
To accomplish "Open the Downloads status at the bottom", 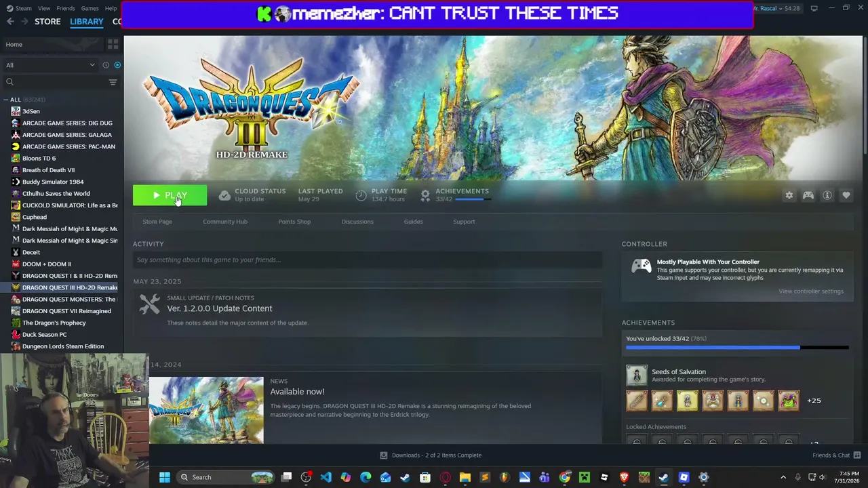I will click(x=431, y=455).
